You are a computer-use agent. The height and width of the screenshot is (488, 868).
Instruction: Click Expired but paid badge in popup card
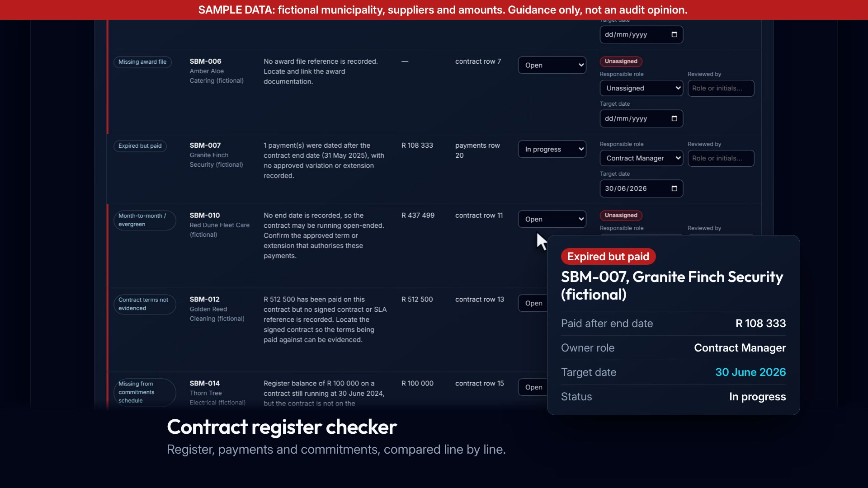point(608,257)
